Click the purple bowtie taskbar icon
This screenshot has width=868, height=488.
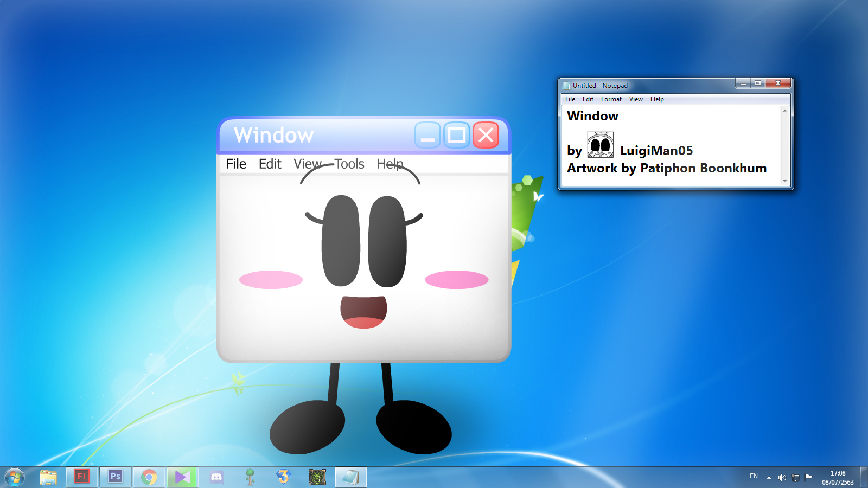(183, 477)
